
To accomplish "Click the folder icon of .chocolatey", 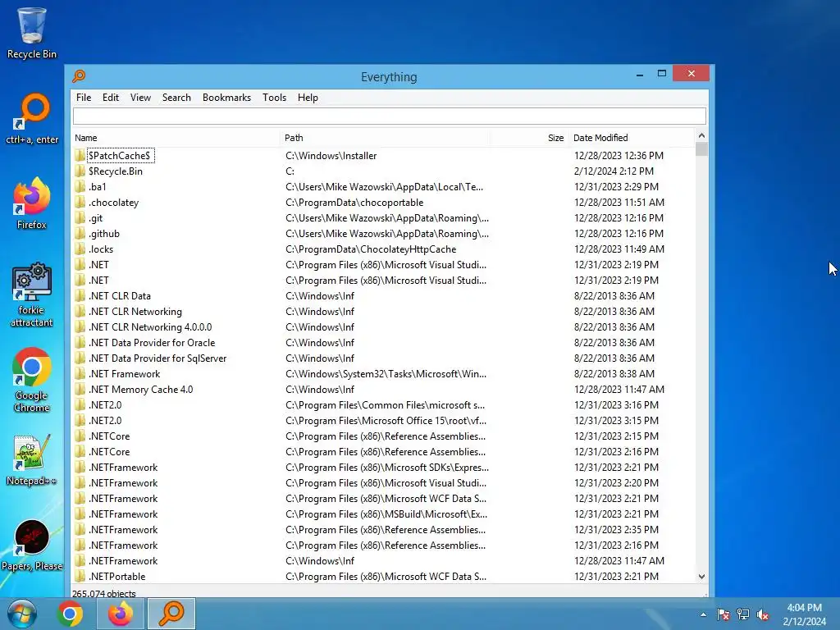I will (x=80, y=202).
